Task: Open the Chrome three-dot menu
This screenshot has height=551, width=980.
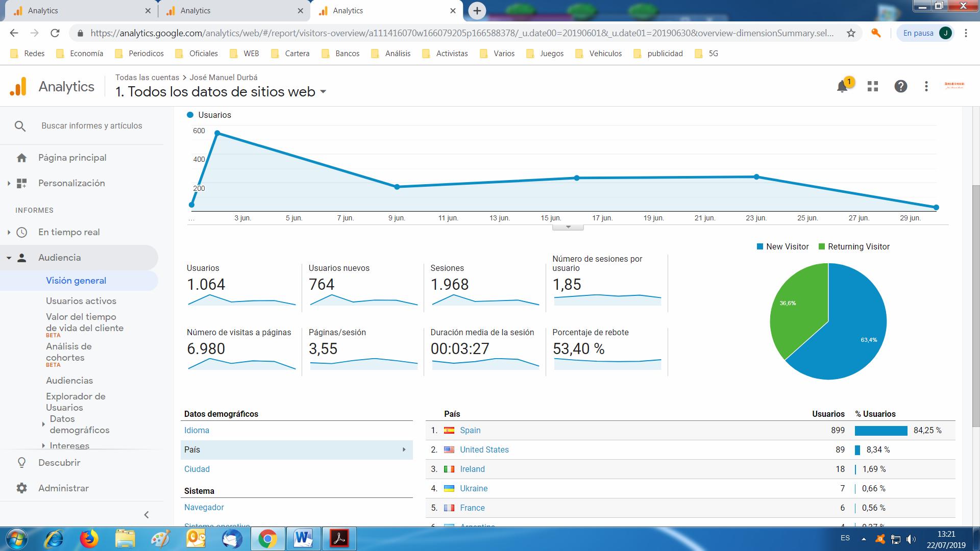Action: point(966,33)
